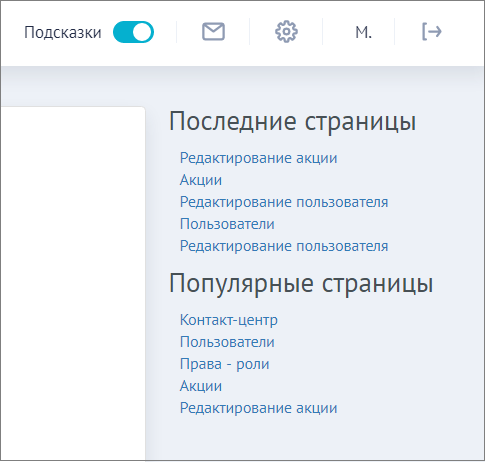The width and height of the screenshot is (485, 462).
Task: Click the Популярные страницы heading
Action: click(x=301, y=283)
